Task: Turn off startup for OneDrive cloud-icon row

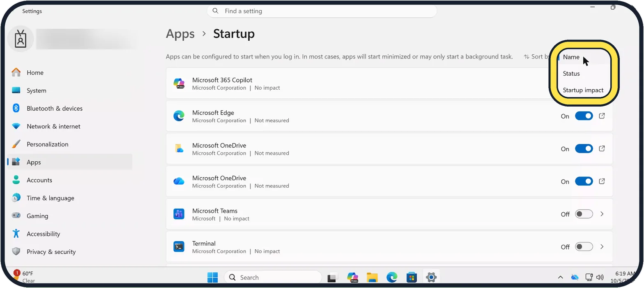Action: tap(584, 181)
